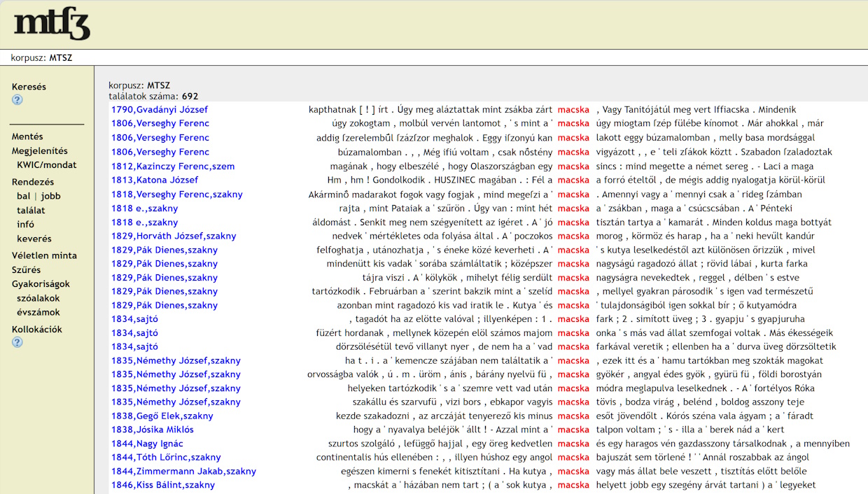Open 1813, Katona József source entry
868x494 pixels.
point(154,180)
